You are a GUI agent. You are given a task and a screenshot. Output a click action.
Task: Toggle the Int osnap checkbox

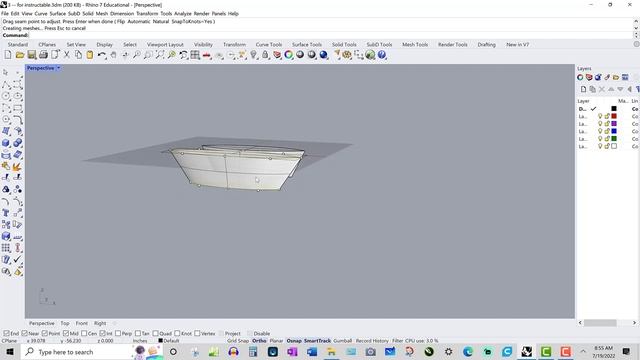click(102, 333)
